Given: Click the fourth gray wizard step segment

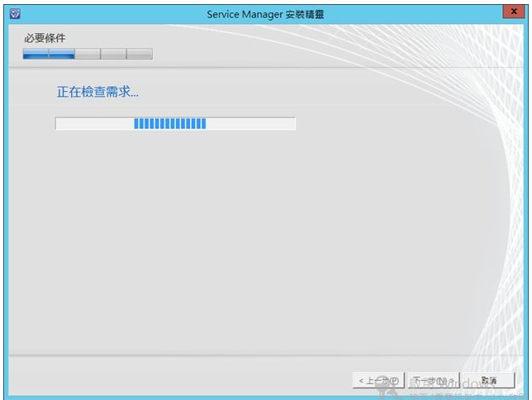Looking at the screenshot, I should (x=113, y=54).
